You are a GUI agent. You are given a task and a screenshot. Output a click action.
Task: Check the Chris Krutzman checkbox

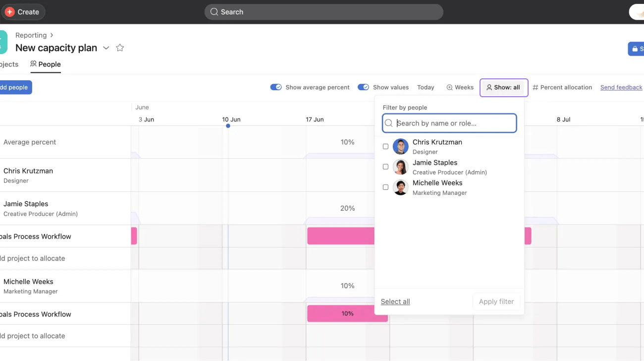point(385,147)
